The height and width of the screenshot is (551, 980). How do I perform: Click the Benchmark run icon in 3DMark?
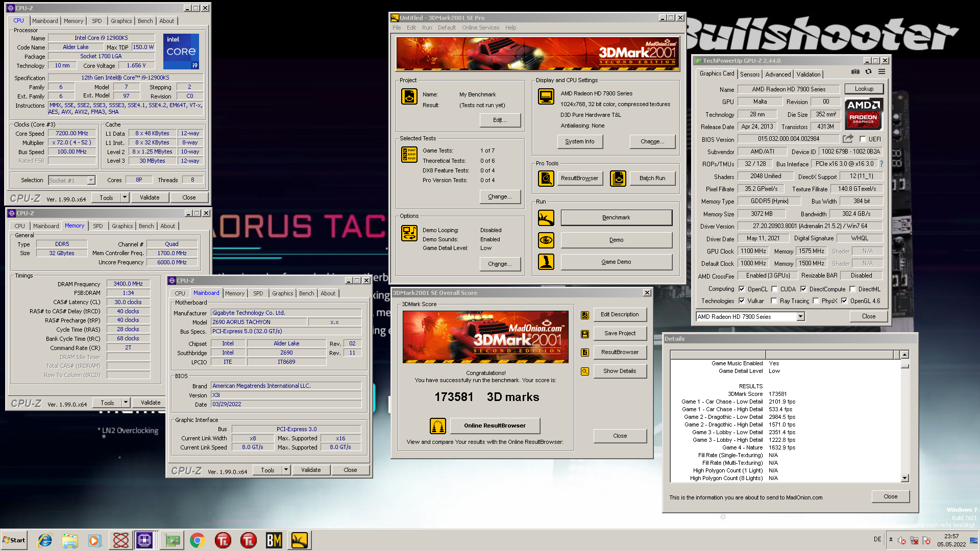pos(546,218)
